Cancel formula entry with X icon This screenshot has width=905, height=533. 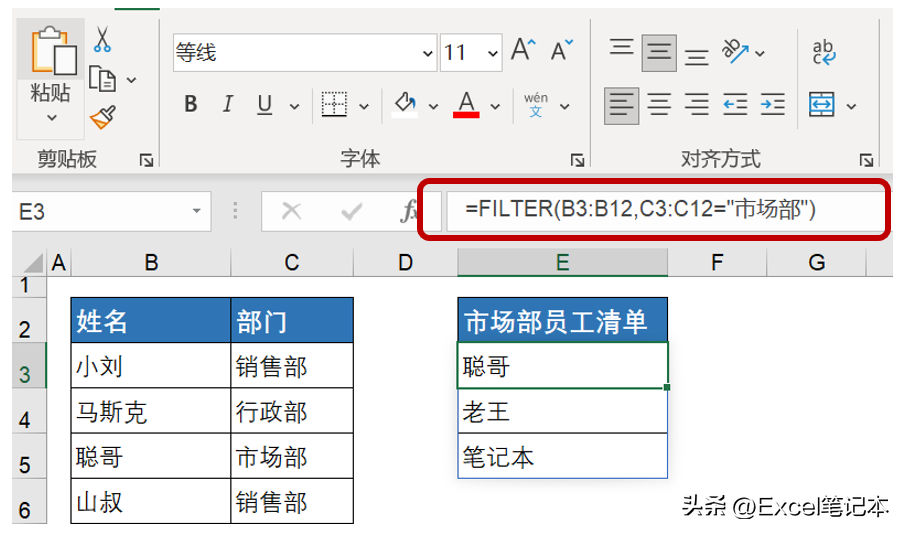pyautogui.click(x=291, y=211)
